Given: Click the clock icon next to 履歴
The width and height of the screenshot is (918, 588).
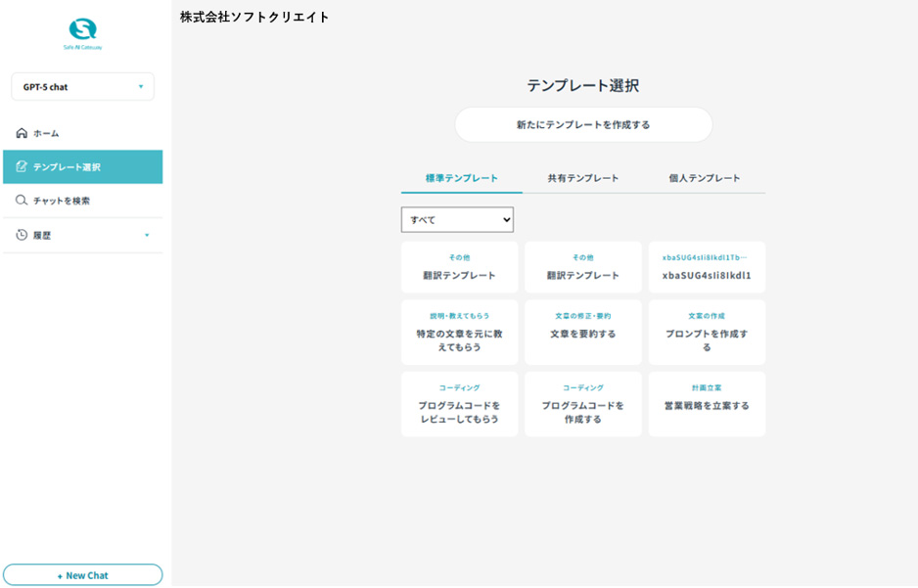Looking at the screenshot, I should tap(22, 235).
